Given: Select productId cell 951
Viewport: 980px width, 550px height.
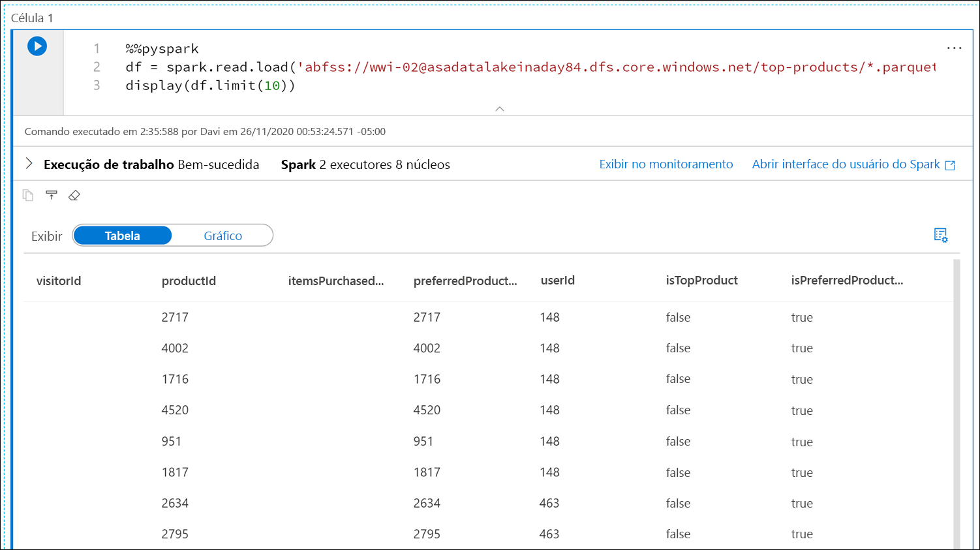Looking at the screenshot, I should [x=172, y=442].
